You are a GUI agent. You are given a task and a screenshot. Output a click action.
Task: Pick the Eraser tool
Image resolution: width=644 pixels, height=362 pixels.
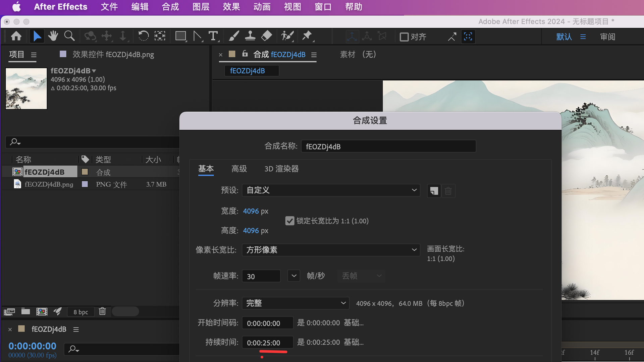click(267, 36)
